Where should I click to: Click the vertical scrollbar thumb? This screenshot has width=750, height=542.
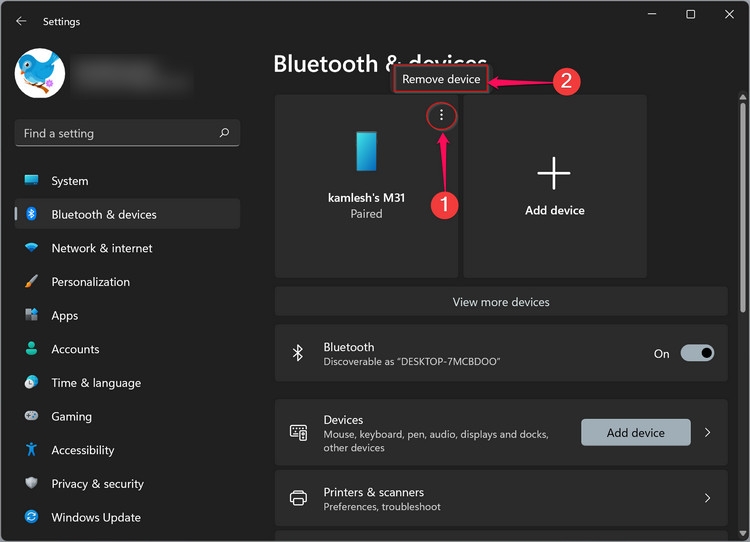pos(743,208)
